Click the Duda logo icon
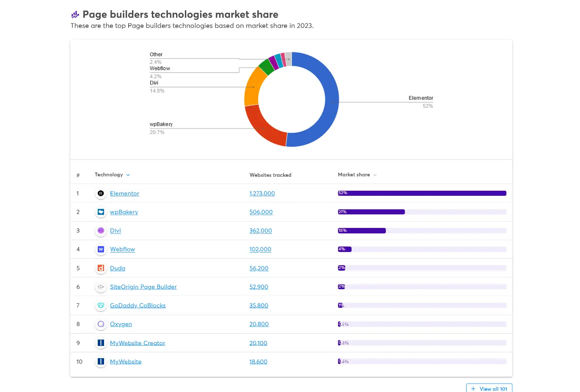Image resolution: width=580 pixels, height=392 pixels. (x=101, y=268)
